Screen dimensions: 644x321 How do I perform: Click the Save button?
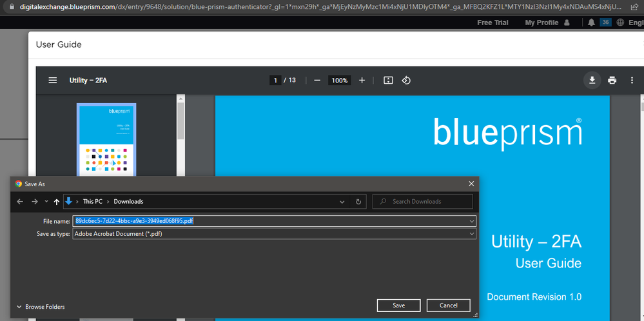click(399, 306)
